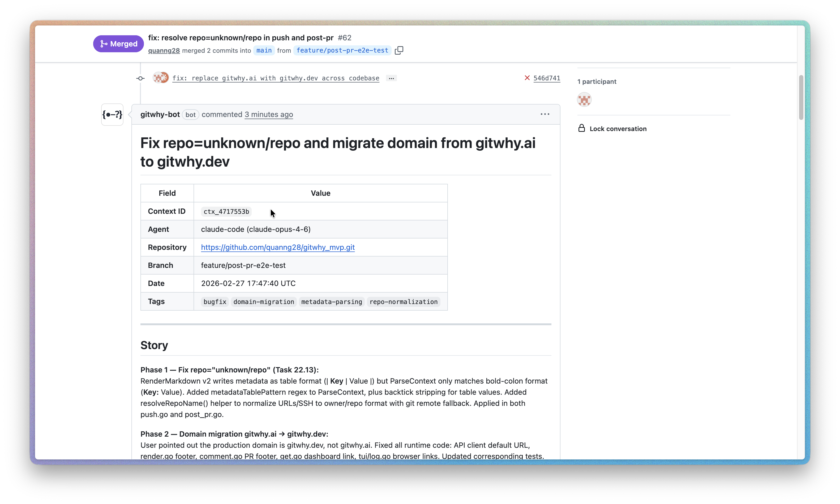Click the date 2026-02-27 17:47:40 UTC
Image resolution: width=840 pixels, height=504 pixels.
[248, 283]
